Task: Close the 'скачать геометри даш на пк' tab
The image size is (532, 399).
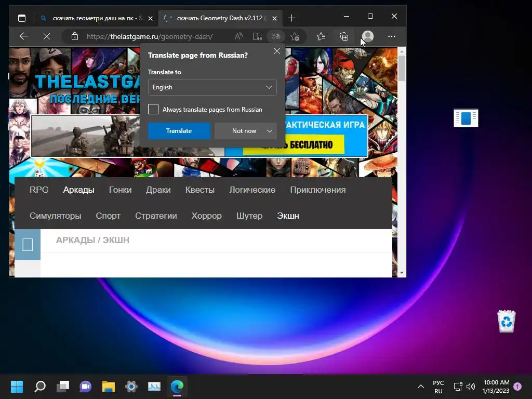Action: tap(150, 18)
